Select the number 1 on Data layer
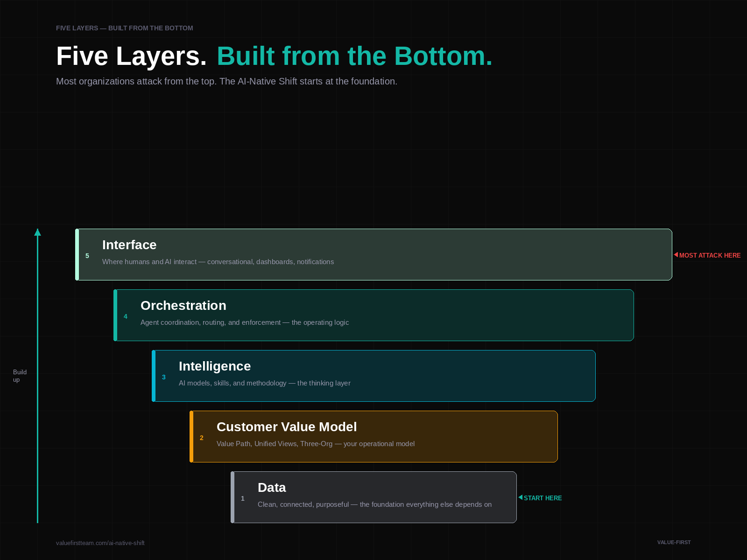 (x=243, y=498)
